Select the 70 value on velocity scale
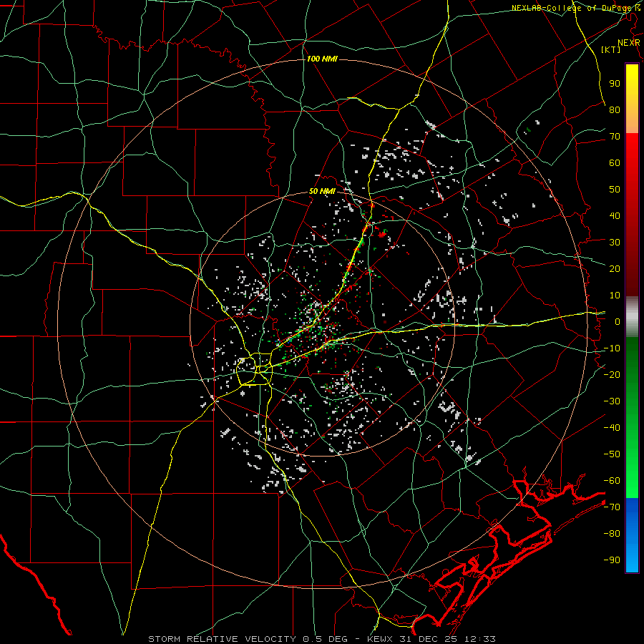Screen dimensions: 644x644 tap(615, 137)
